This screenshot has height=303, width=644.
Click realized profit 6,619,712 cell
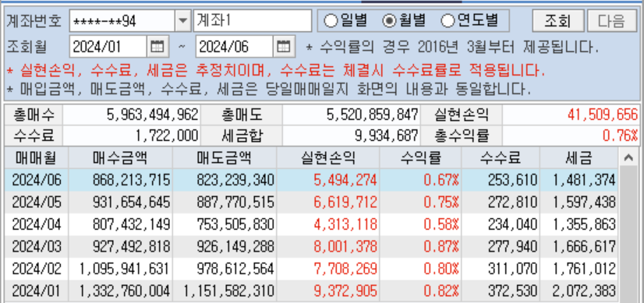[x=328, y=202]
